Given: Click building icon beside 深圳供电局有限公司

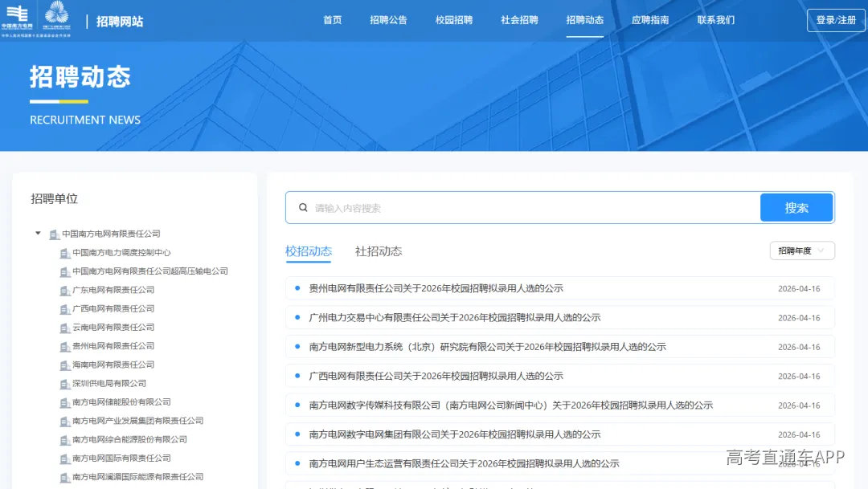Looking at the screenshot, I should [65, 384].
